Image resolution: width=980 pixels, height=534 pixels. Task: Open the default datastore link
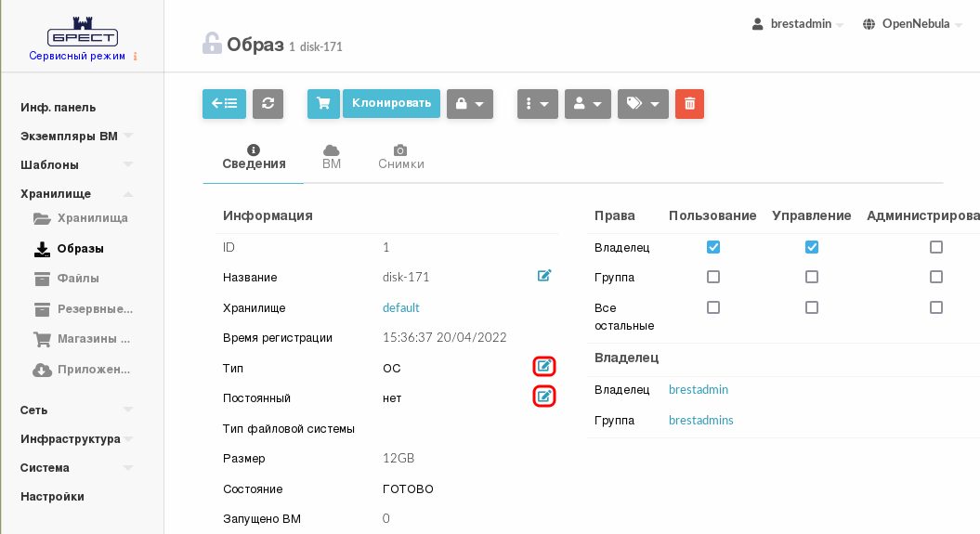pos(401,307)
